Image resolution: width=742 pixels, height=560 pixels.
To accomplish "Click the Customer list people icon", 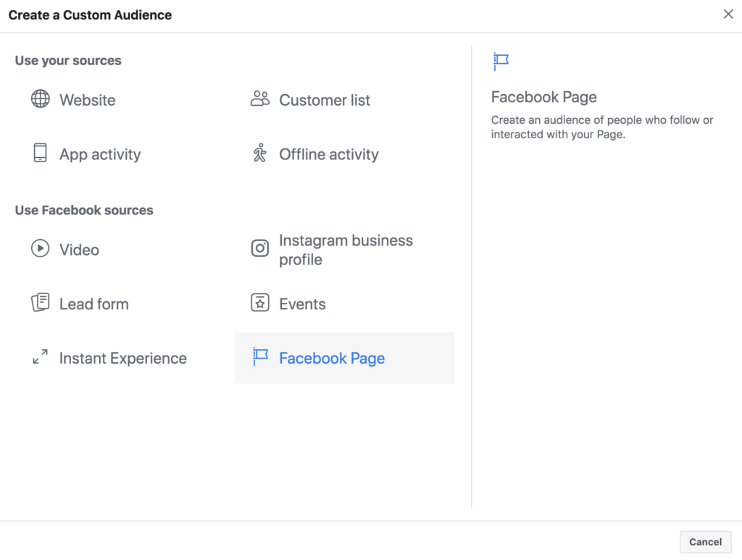I will click(260, 99).
